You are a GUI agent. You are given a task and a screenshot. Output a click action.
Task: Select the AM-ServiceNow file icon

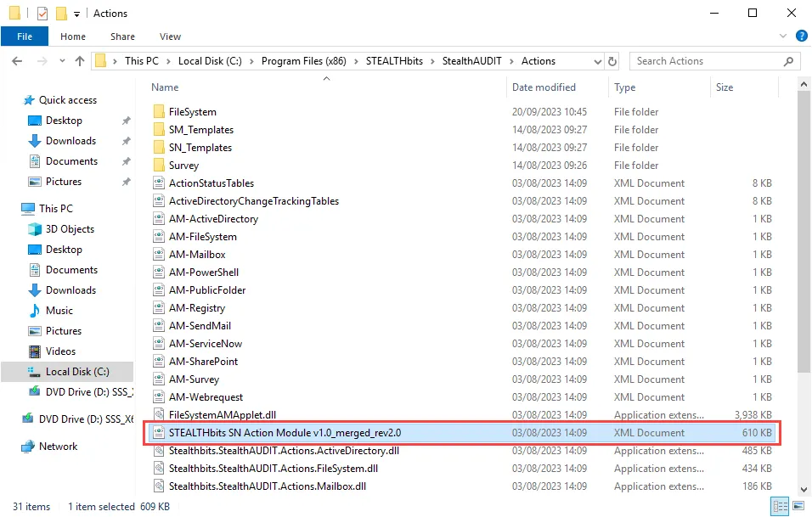pos(159,343)
